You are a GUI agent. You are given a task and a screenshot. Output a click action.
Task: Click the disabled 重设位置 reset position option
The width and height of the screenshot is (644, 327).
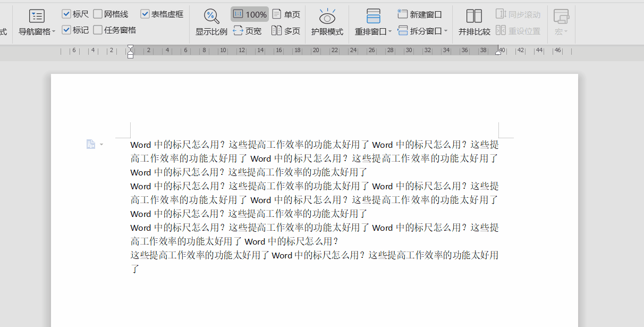click(x=518, y=31)
